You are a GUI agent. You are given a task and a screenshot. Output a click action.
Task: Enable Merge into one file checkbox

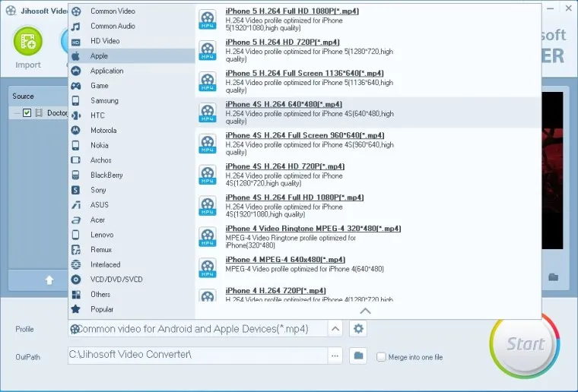click(381, 356)
